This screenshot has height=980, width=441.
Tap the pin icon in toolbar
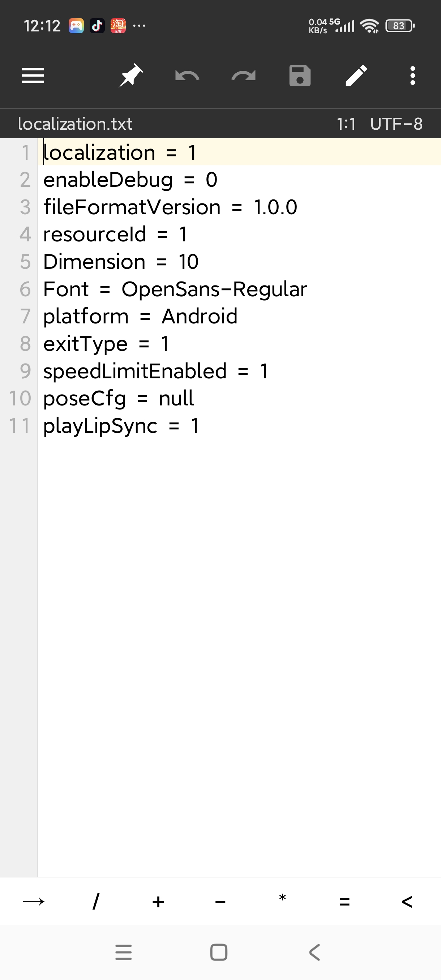coord(130,75)
